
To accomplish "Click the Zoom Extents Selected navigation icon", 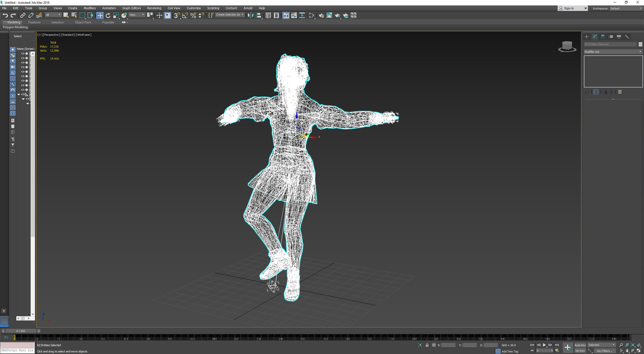I will pyautogui.click(x=633, y=345).
